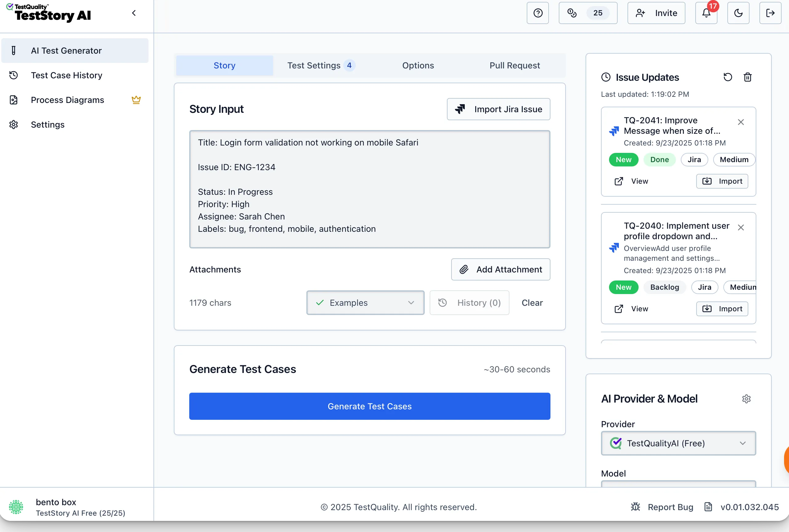The height and width of the screenshot is (532, 789).
Task: Click the Jira logo on TQ-2040 card
Action: [x=614, y=248]
